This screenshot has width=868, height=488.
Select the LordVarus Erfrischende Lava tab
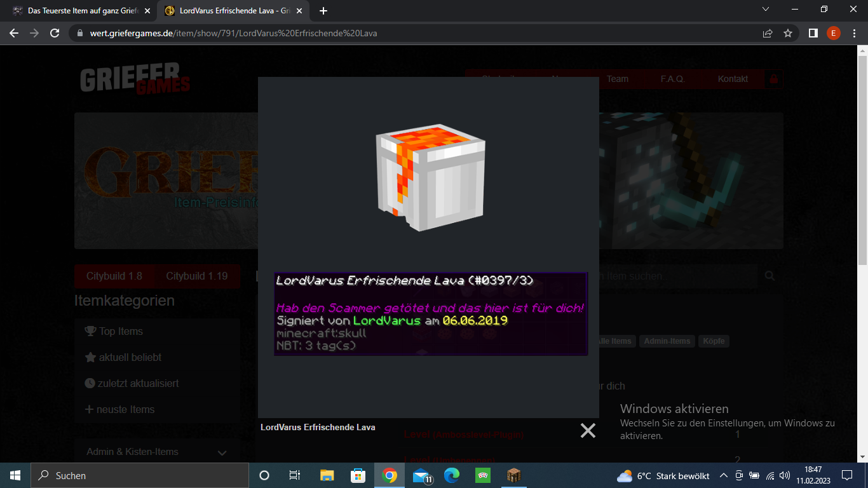pyautogui.click(x=233, y=11)
